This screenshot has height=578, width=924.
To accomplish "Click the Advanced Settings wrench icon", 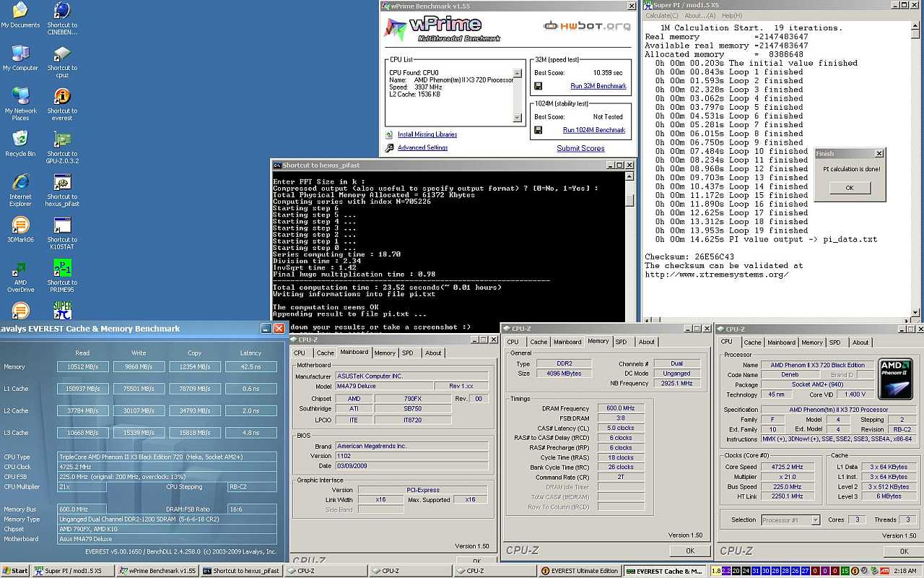I will tap(390, 147).
